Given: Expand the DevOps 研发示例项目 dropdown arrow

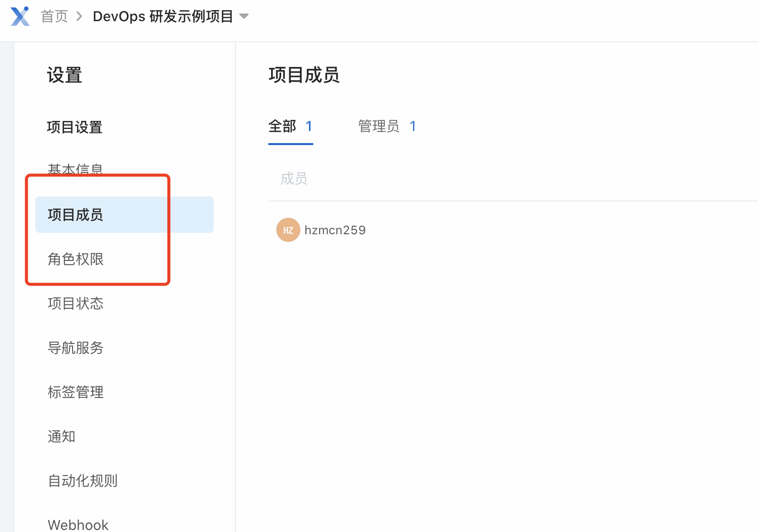Looking at the screenshot, I should tap(244, 16).
